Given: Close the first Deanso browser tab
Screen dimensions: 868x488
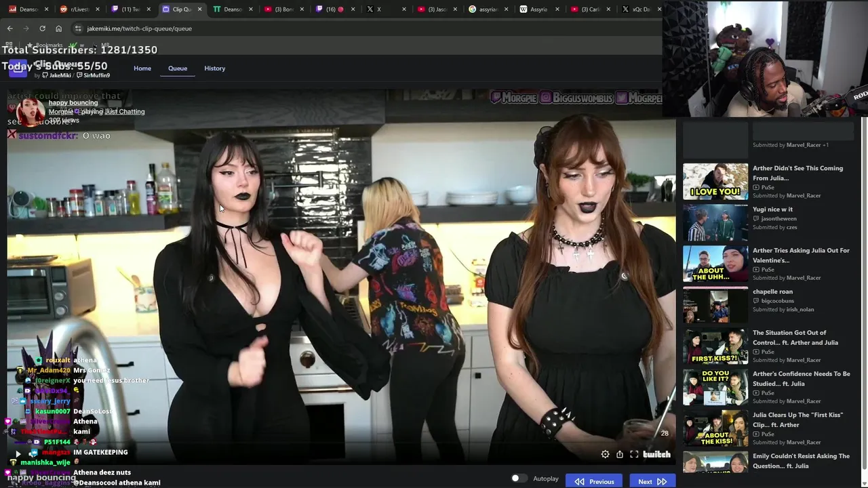Looking at the screenshot, I should 47,9.
